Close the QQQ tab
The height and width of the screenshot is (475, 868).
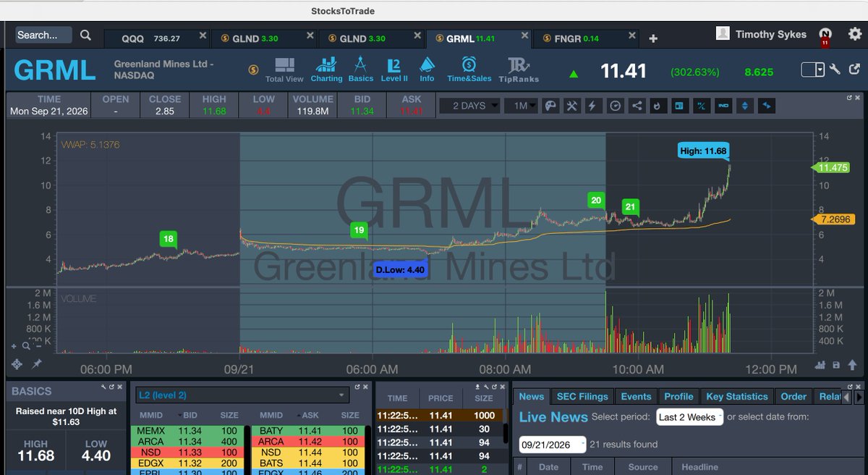click(203, 35)
